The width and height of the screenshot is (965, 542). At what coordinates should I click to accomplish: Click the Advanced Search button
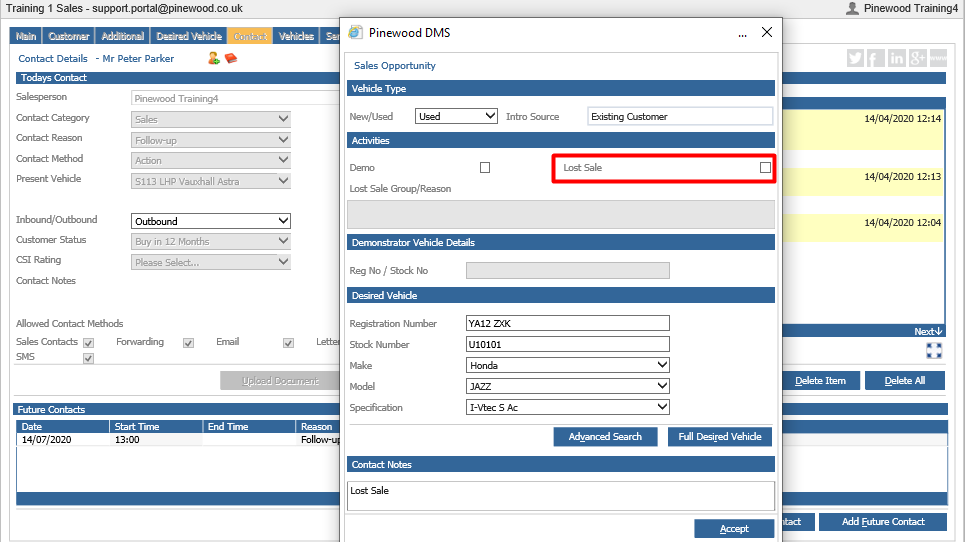605,437
